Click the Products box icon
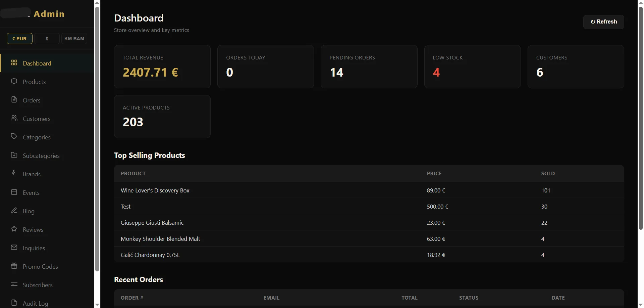 [14, 81]
